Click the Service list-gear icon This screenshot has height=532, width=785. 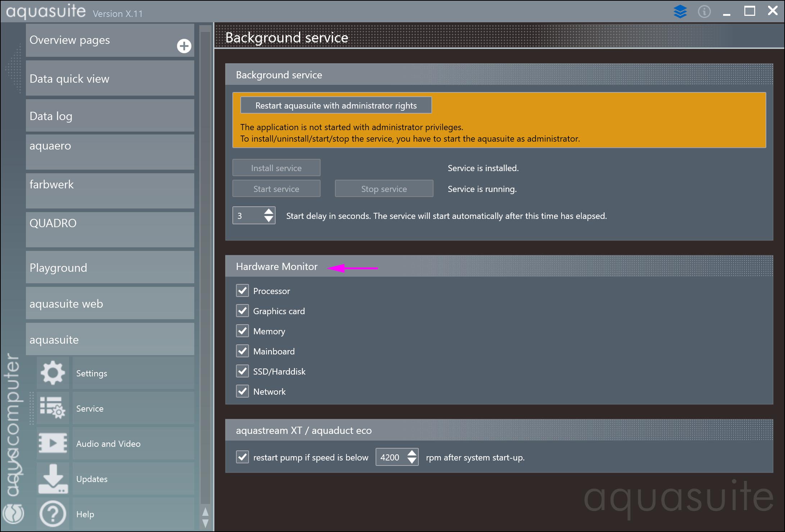53,408
